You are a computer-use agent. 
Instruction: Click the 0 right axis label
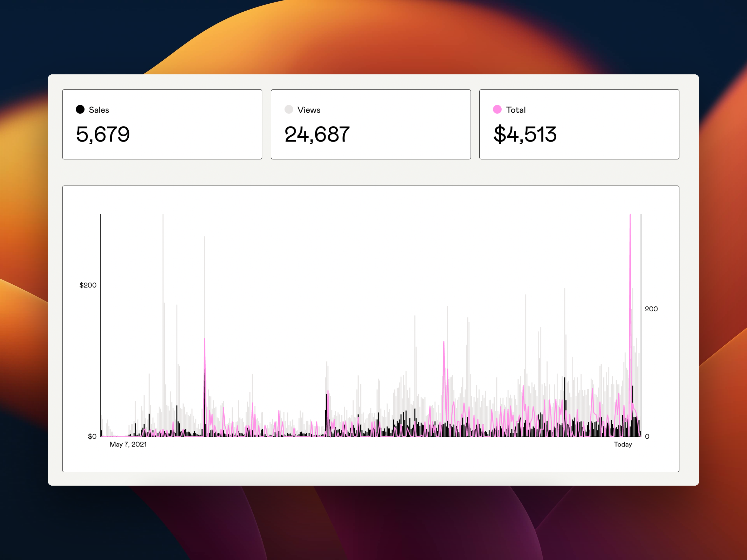tap(647, 436)
